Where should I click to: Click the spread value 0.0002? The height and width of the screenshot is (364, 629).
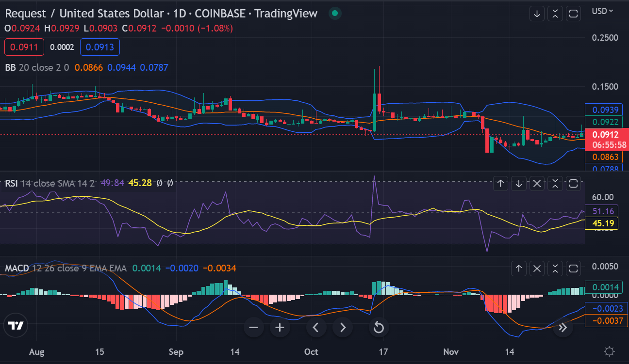(62, 47)
